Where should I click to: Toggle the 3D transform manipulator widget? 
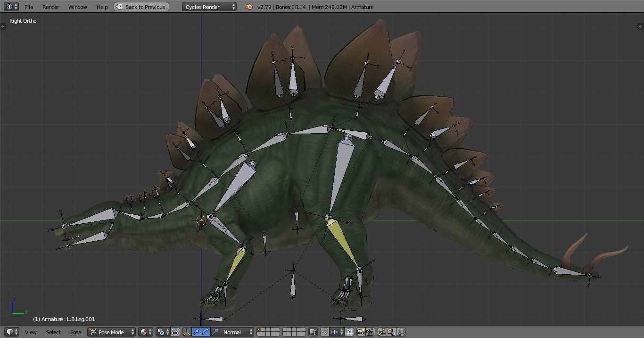click(187, 332)
